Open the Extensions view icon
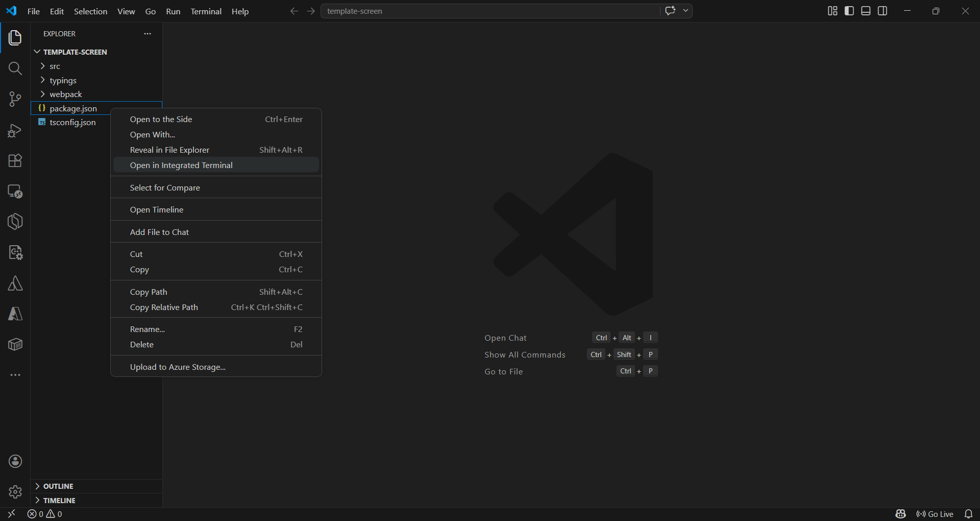 pyautogui.click(x=15, y=161)
